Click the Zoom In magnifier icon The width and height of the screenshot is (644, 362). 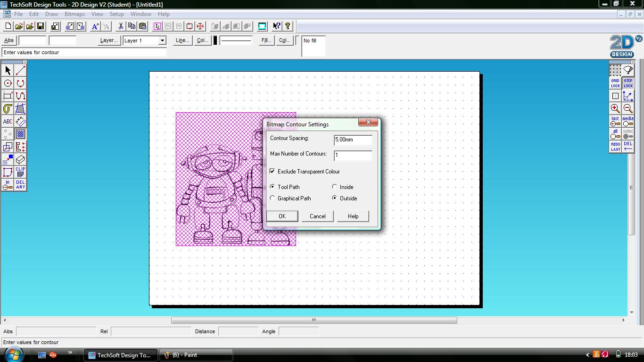click(x=615, y=108)
